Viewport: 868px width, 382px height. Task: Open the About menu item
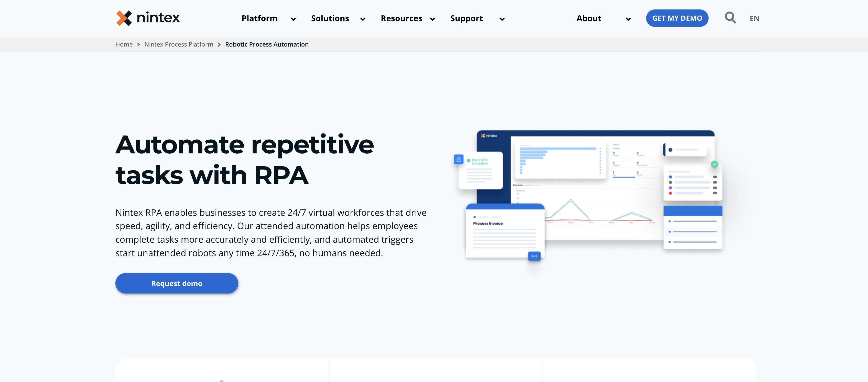589,18
